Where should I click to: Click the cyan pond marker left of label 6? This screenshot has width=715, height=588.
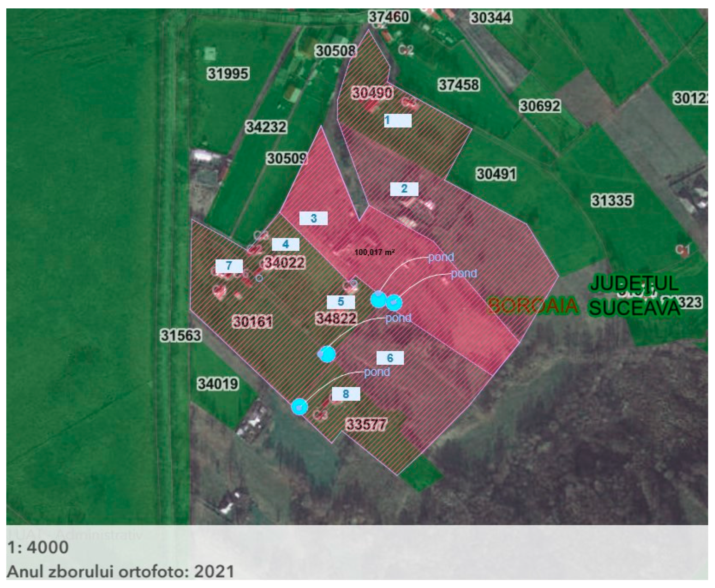coord(327,354)
